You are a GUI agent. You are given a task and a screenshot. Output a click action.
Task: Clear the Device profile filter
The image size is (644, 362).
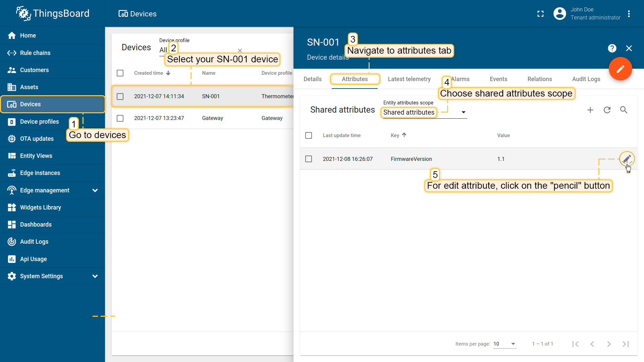click(x=240, y=51)
